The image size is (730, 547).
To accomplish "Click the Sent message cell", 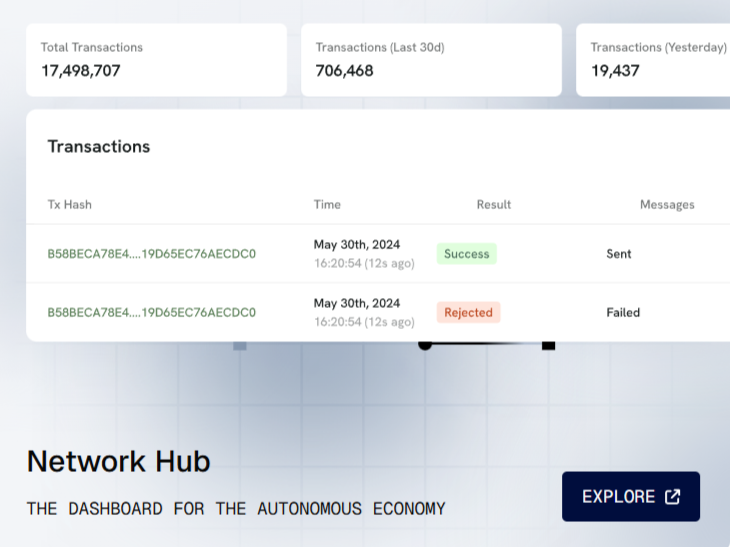I will [x=619, y=254].
